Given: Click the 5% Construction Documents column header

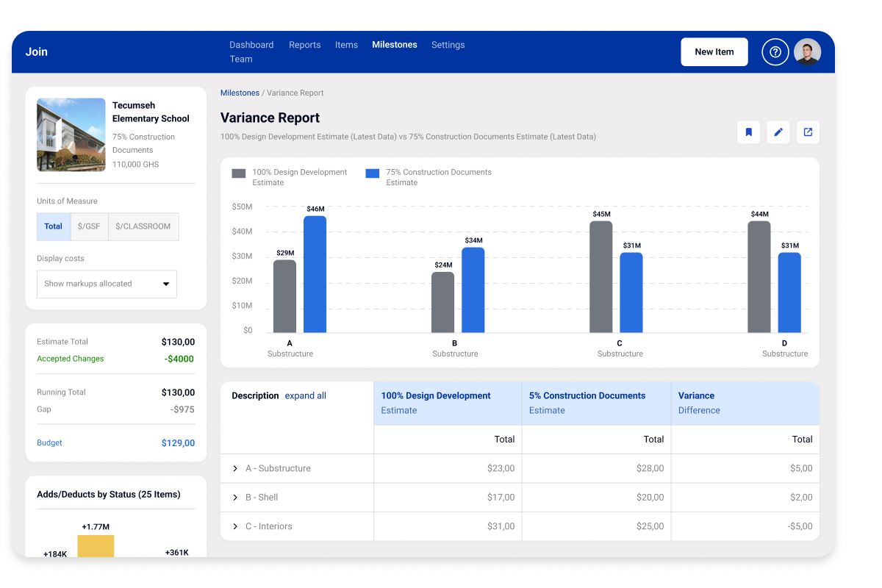Looking at the screenshot, I should tap(596, 403).
